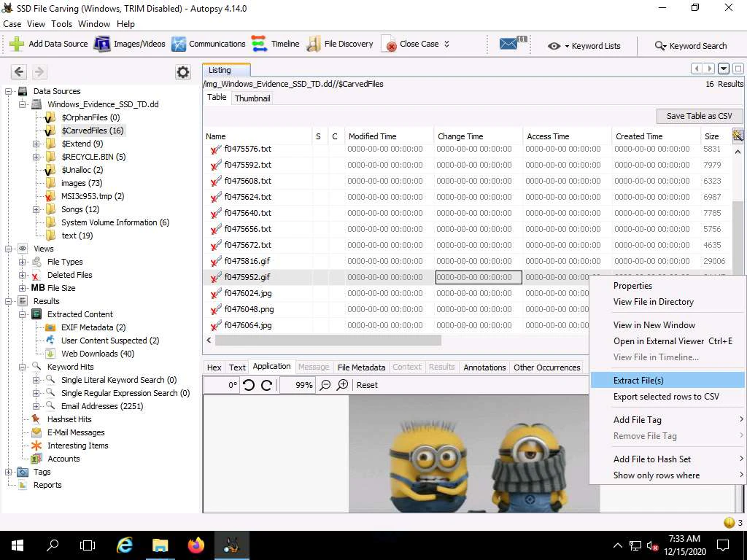The height and width of the screenshot is (560, 747).
Task: Open the Timeline tool icon
Action: pyautogui.click(x=259, y=44)
